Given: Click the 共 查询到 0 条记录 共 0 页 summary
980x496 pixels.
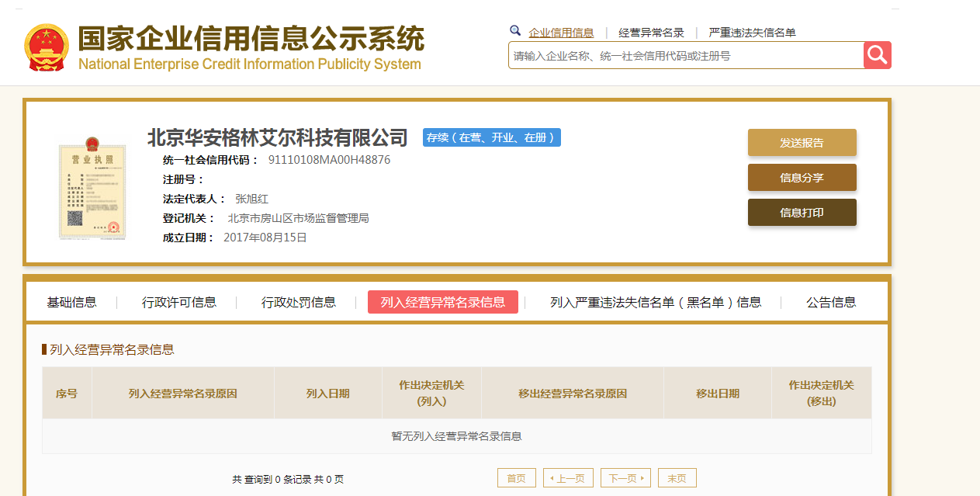Looking at the screenshot, I should click(x=288, y=480).
